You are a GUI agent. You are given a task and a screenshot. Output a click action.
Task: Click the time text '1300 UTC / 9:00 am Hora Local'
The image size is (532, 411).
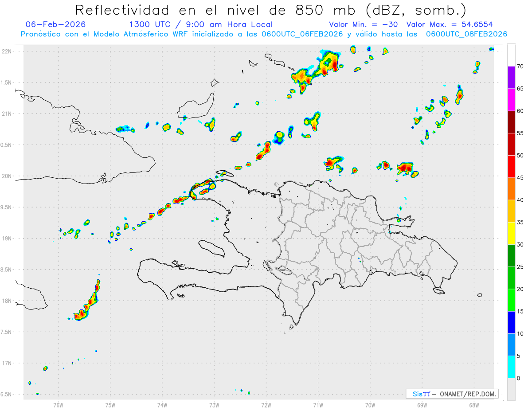click(201, 24)
